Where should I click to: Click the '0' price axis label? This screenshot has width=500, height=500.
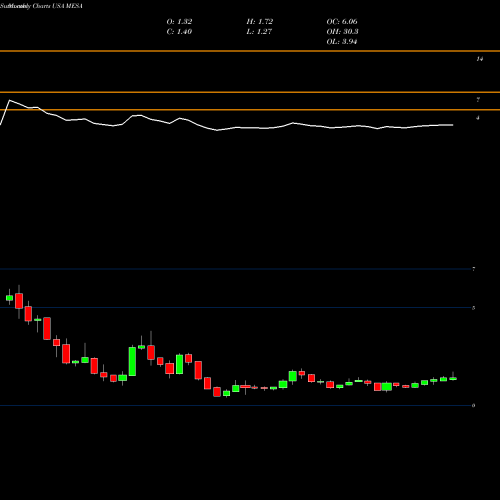click(x=474, y=406)
